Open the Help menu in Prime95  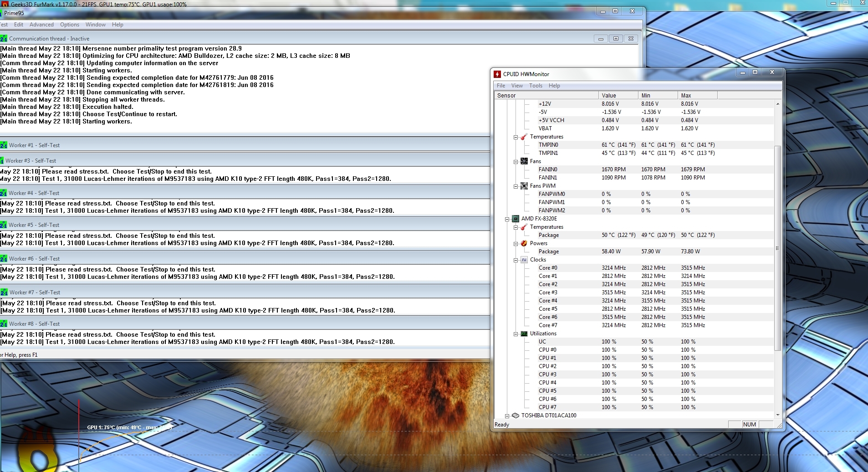click(x=117, y=25)
